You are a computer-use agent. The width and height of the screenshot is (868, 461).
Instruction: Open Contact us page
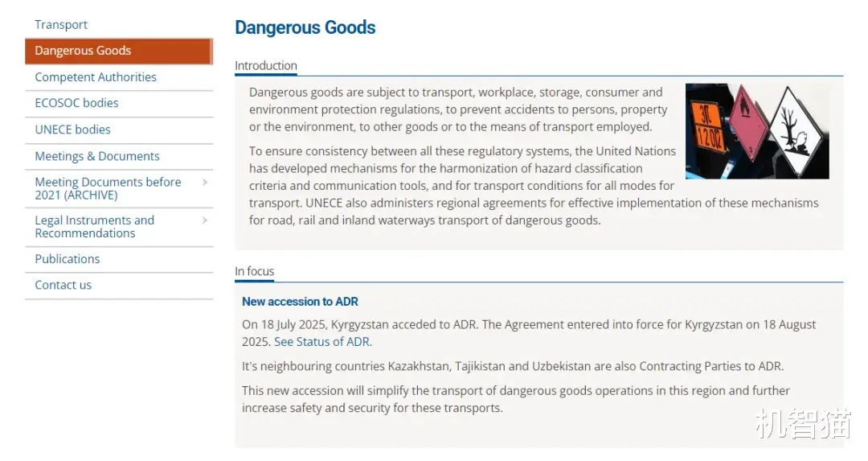(x=63, y=285)
